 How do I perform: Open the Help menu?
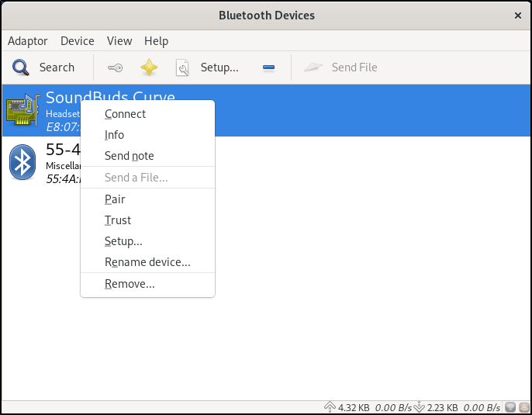156,41
